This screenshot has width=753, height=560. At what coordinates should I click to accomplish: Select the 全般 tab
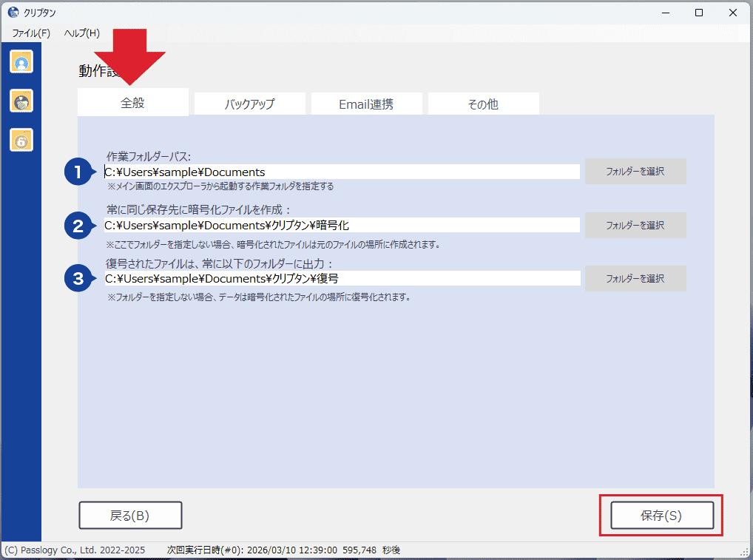133,103
